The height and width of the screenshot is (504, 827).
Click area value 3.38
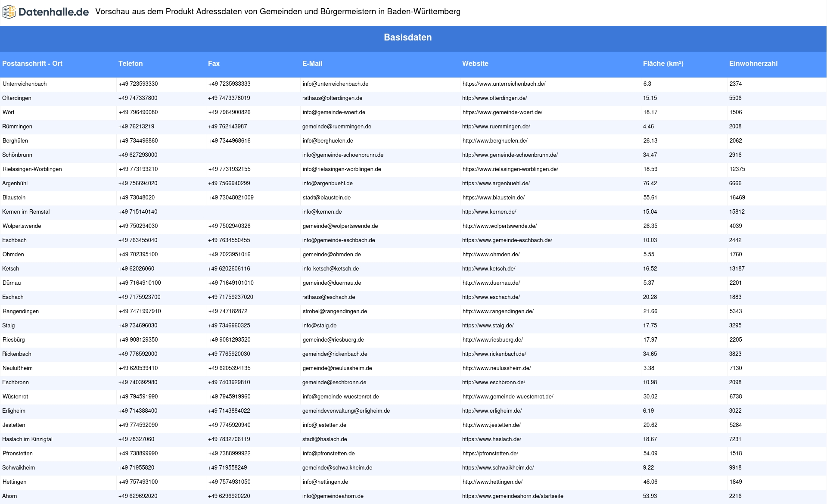tap(649, 368)
